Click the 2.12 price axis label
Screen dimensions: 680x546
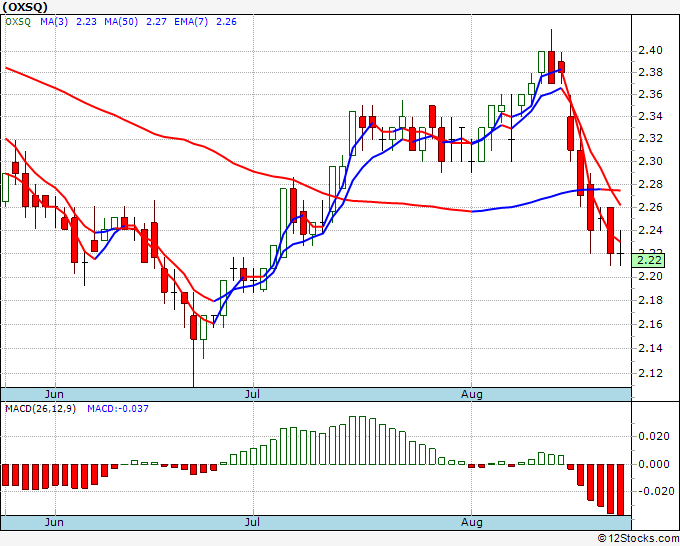651,373
